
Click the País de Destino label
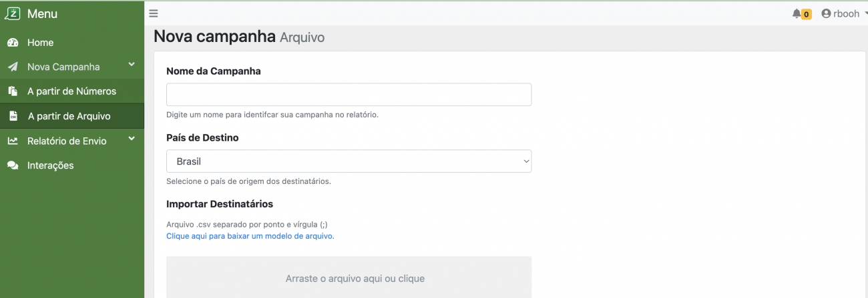(x=202, y=137)
